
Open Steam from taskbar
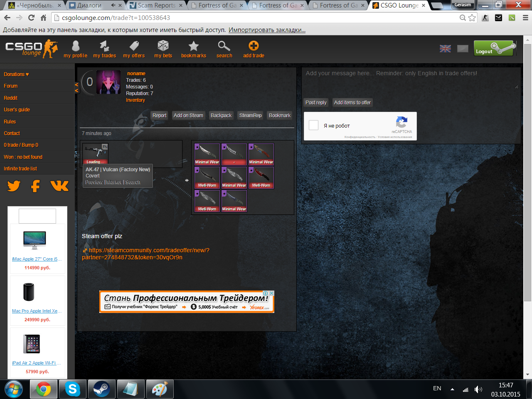[101, 389]
